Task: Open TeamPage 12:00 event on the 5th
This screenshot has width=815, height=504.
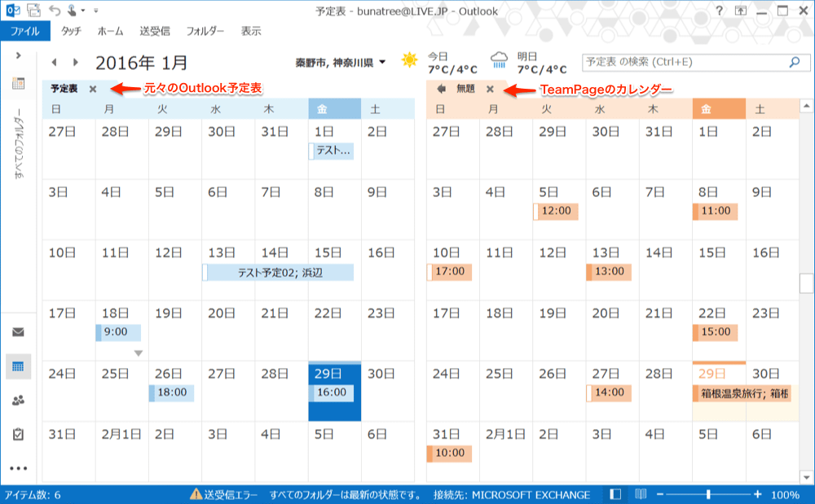Action: tap(556, 211)
